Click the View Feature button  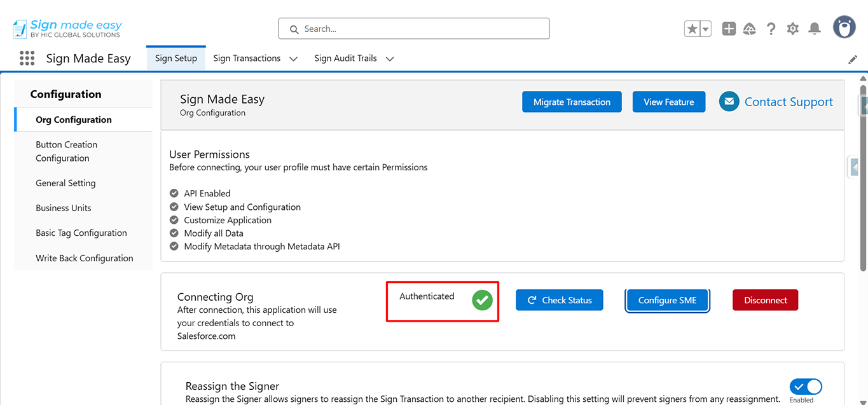point(669,102)
